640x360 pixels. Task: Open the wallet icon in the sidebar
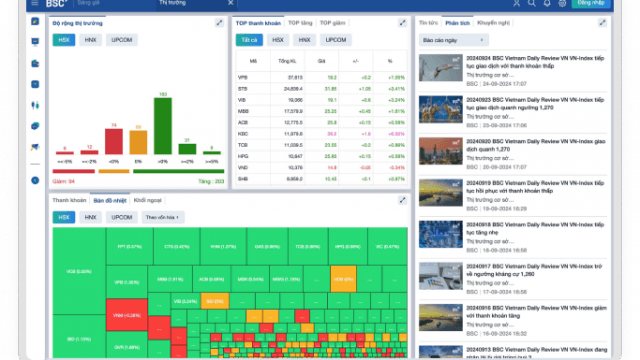pos(35,63)
